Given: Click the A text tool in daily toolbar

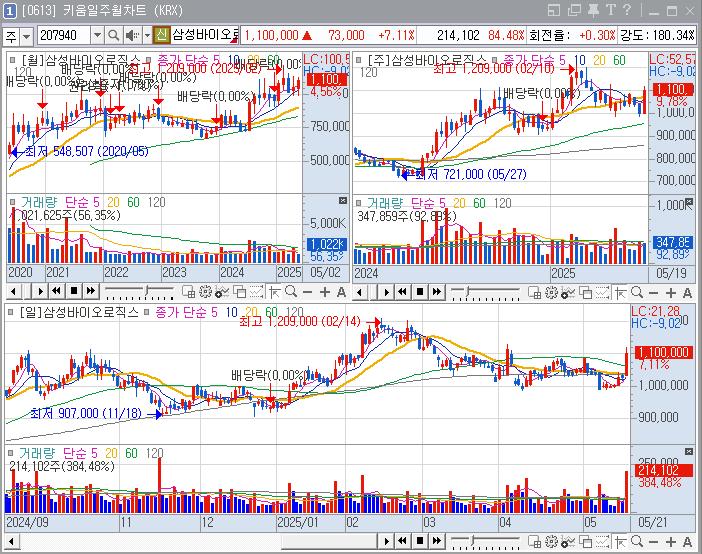Looking at the screenshot, I should tap(688, 542).
